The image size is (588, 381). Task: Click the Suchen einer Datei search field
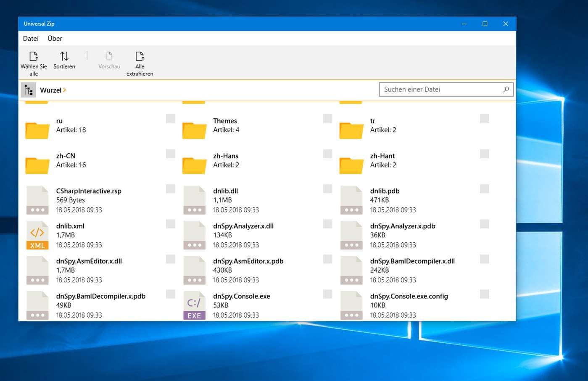click(x=446, y=89)
